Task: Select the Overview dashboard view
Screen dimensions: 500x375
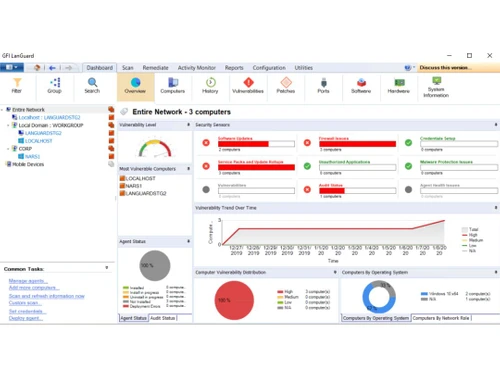Action: point(135,86)
